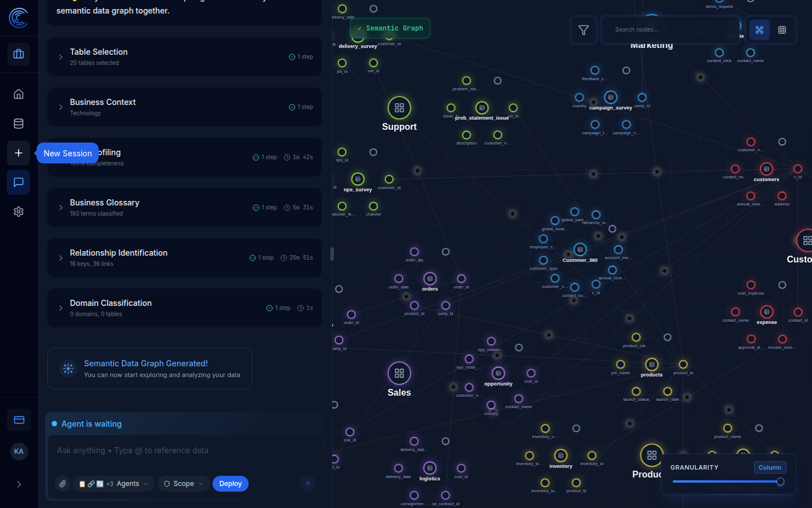Screen dimensions: 812x508
Task: Open the settings gear icon
Action: [19, 212]
